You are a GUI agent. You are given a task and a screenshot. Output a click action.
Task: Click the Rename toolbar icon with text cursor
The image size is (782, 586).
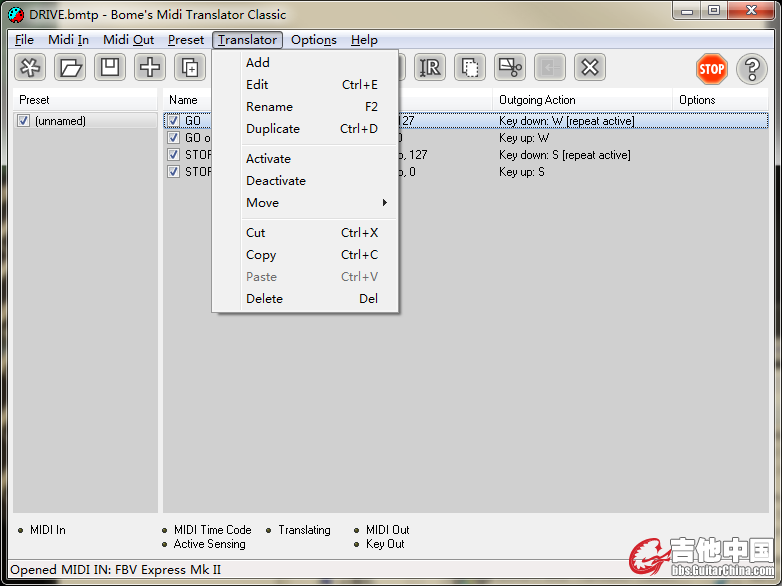(x=429, y=67)
